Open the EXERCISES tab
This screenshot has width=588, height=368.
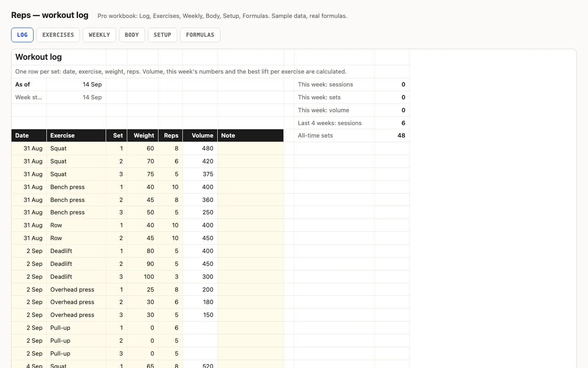58,35
